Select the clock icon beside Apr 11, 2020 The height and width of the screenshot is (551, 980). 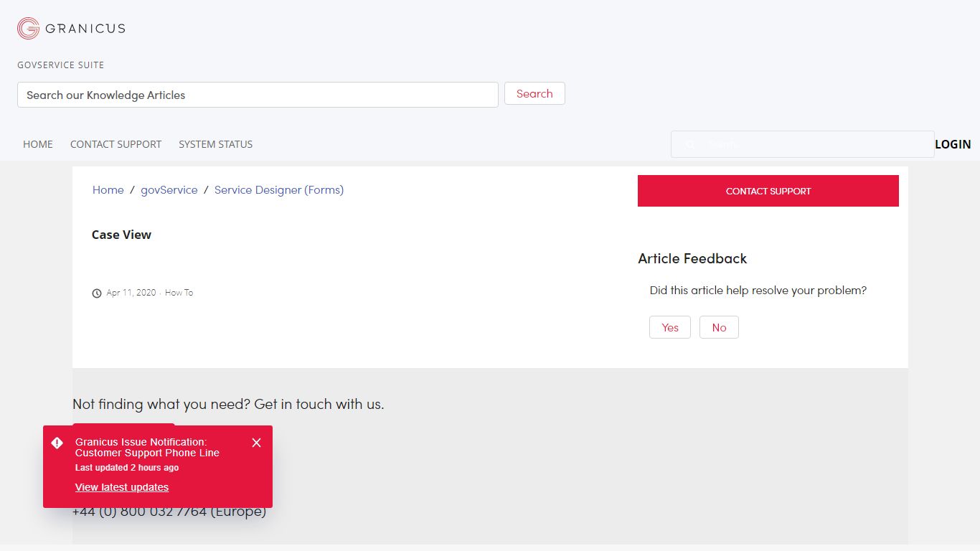click(x=97, y=293)
